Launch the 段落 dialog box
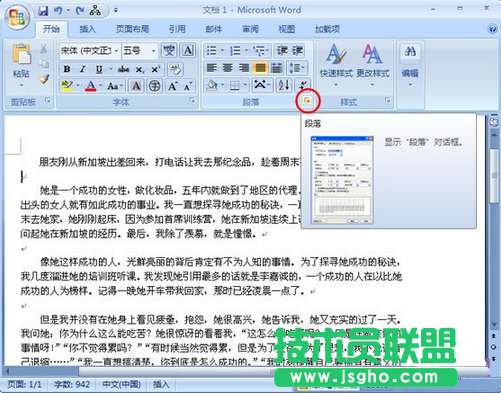 (x=307, y=100)
